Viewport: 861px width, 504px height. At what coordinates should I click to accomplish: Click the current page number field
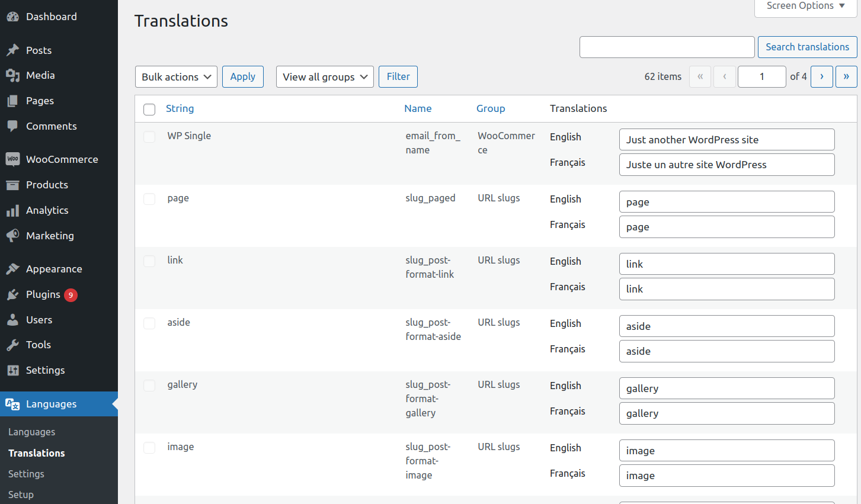tap(762, 76)
